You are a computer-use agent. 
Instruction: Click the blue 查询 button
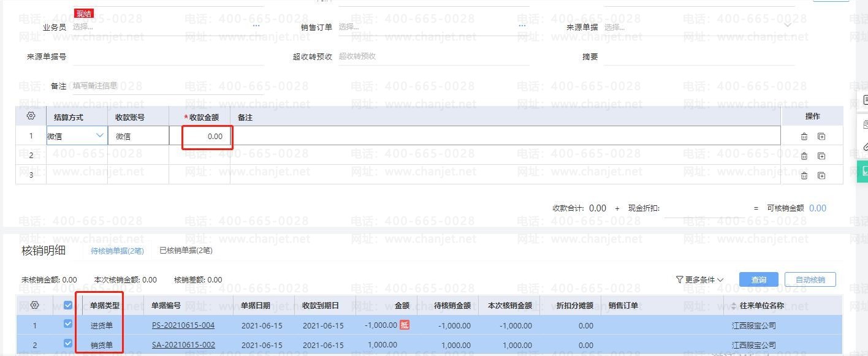pos(758,279)
